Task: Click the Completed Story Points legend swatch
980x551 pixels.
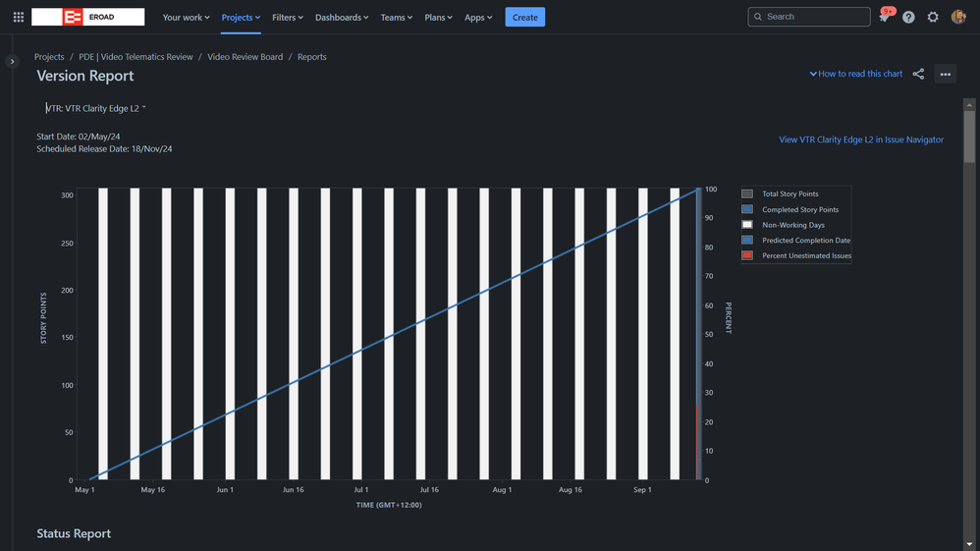Action: pos(747,209)
